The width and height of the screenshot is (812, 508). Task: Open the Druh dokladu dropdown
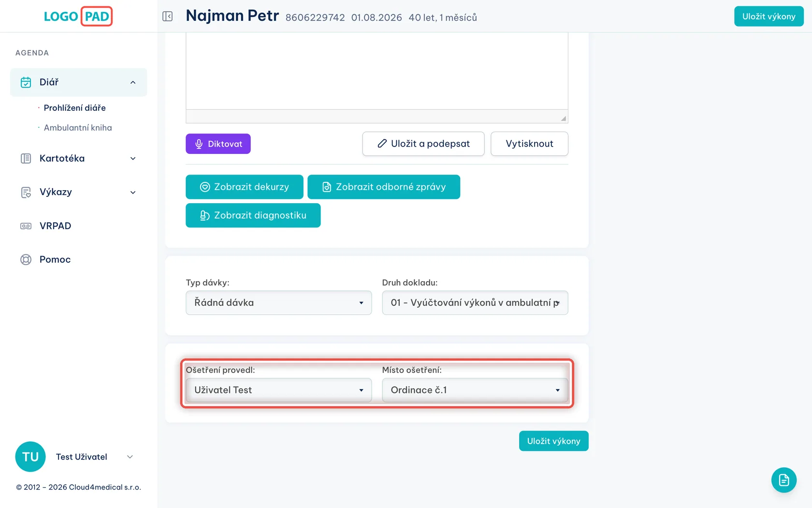pyautogui.click(x=475, y=303)
